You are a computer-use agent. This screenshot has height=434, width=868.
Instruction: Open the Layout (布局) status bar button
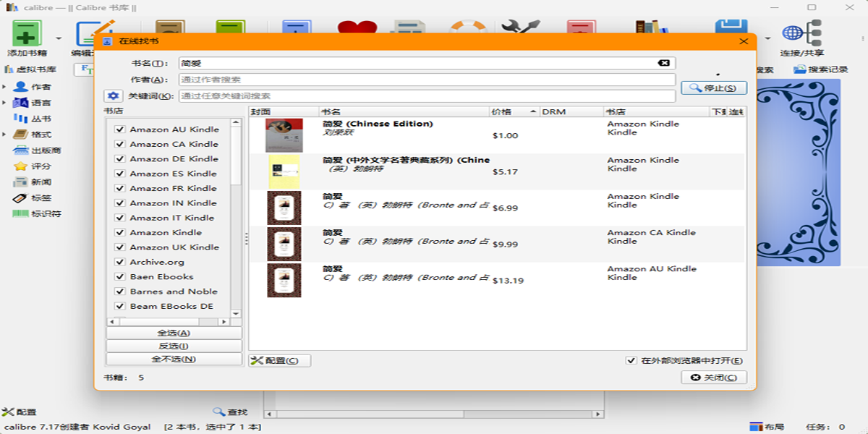click(x=767, y=427)
